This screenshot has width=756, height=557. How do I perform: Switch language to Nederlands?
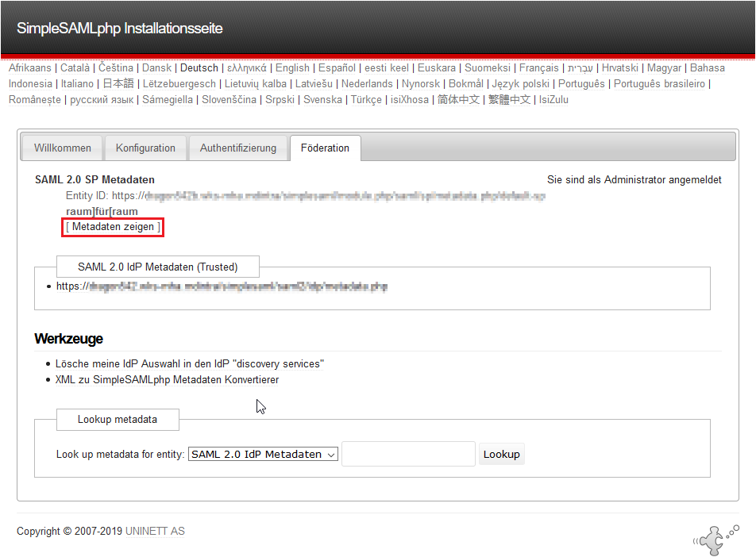(x=367, y=84)
